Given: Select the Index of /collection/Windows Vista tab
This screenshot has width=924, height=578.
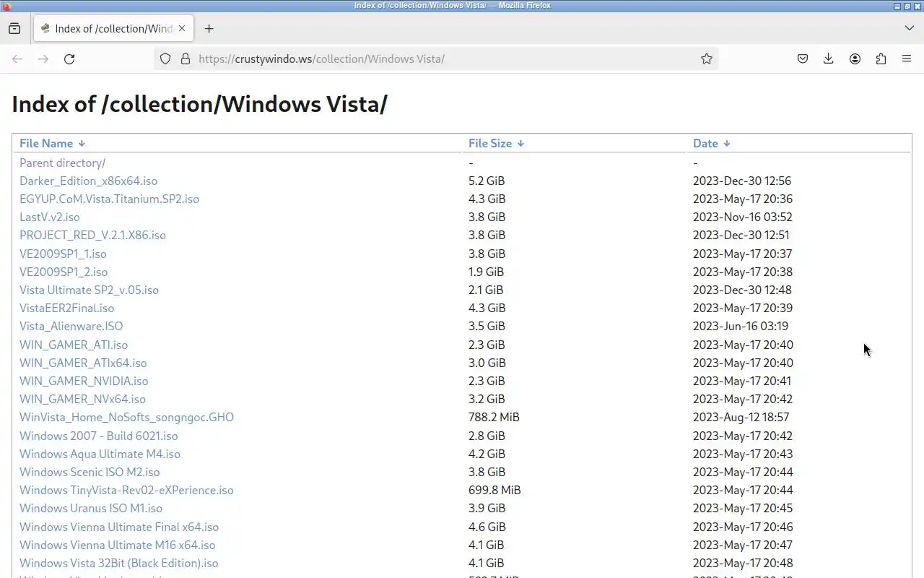Looking at the screenshot, I should tap(113, 29).
